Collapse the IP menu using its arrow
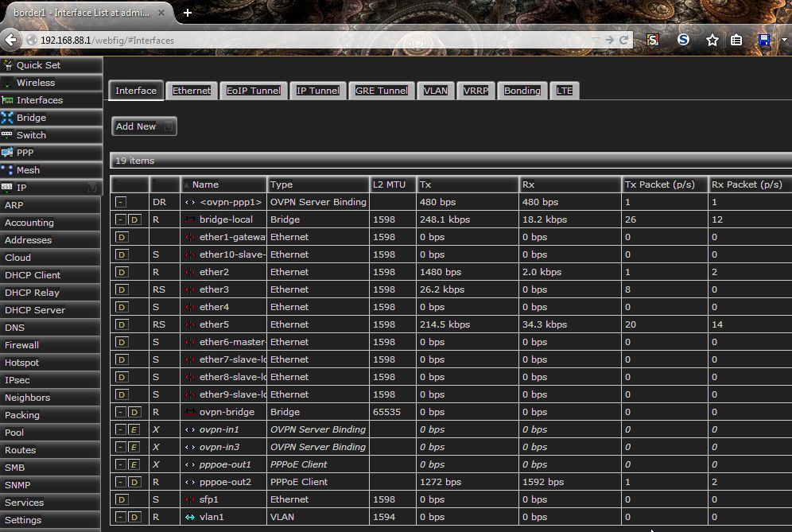 coord(92,188)
